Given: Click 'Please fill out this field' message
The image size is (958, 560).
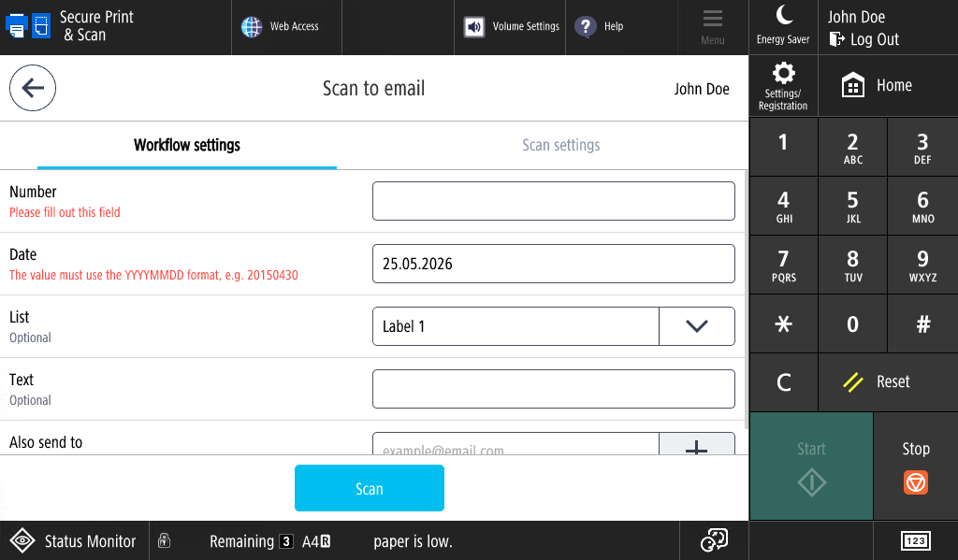Looking at the screenshot, I should pos(65,212).
